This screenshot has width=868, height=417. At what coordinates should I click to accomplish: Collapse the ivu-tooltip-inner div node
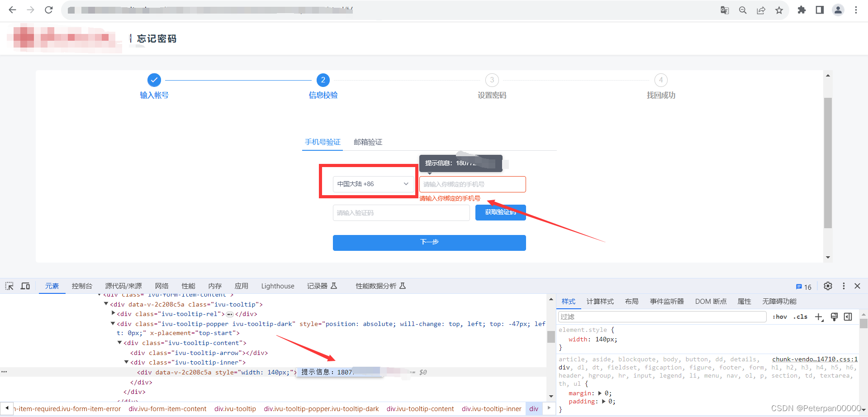(x=127, y=362)
